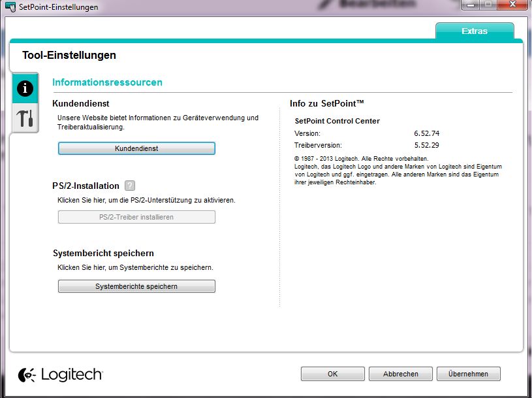Click the Kundendienst section heading

(81, 103)
